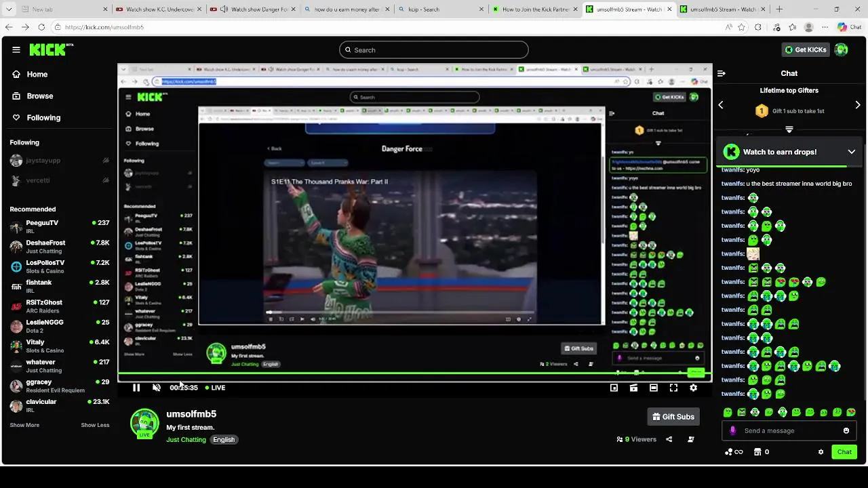The image size is (868, 488).
Task: Open the user profile avatar menu
Action: [842, 49]
